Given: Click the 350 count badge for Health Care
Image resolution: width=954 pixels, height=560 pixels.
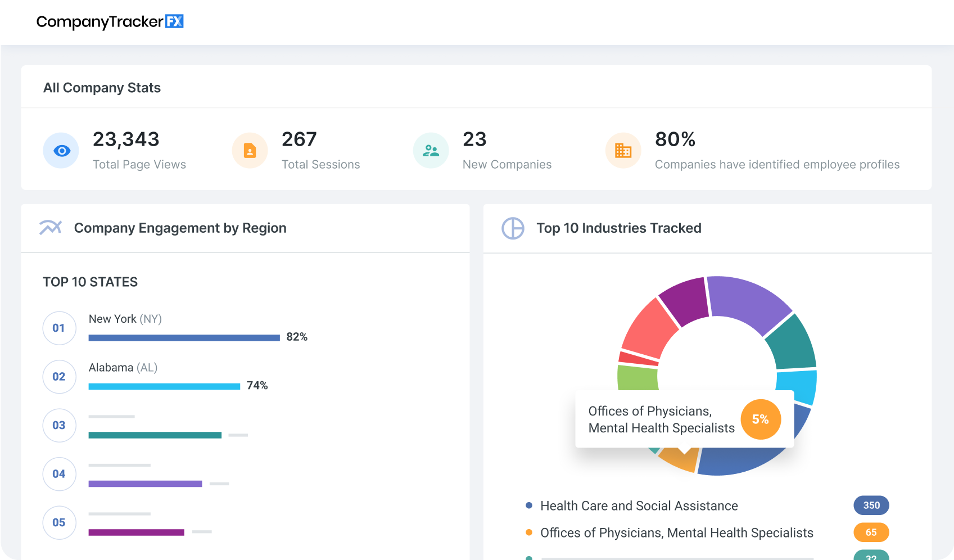Looking at the screenshot, I should click(x=871, y=505).
